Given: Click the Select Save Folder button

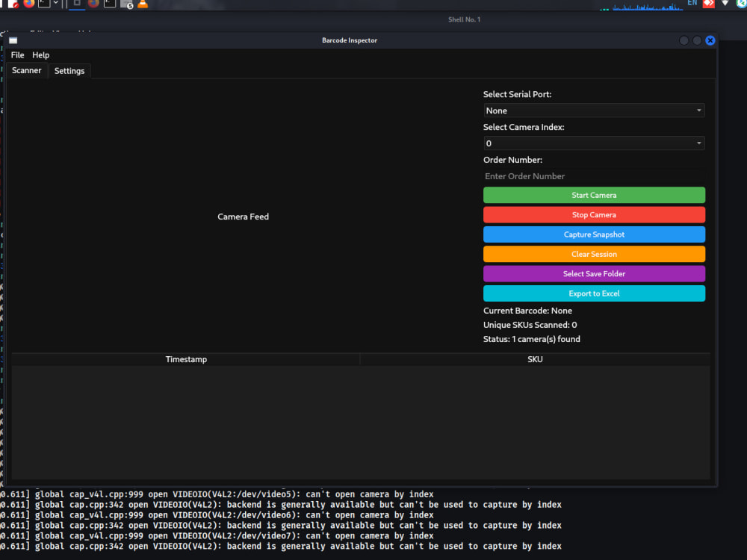Looking at the screenshot, I should (594, 274).
